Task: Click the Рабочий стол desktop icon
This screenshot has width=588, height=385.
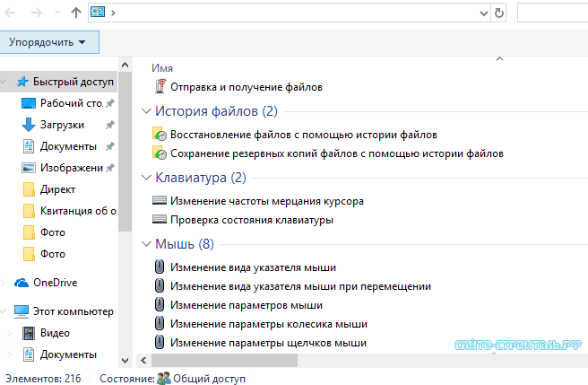Action: pyautogui.click(x=29, y=103)
